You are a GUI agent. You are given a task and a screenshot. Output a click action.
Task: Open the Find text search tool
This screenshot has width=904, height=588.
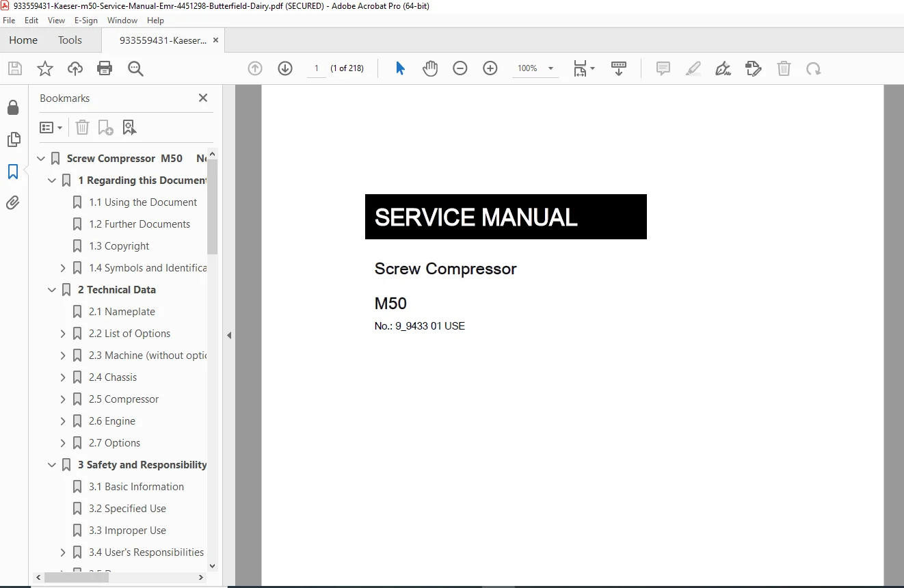pos(135,68)
